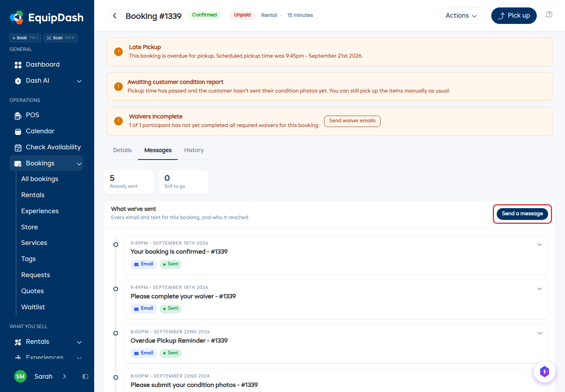Click the POS register icon
The width and height of the screenshot is (565, 392).
18,115
